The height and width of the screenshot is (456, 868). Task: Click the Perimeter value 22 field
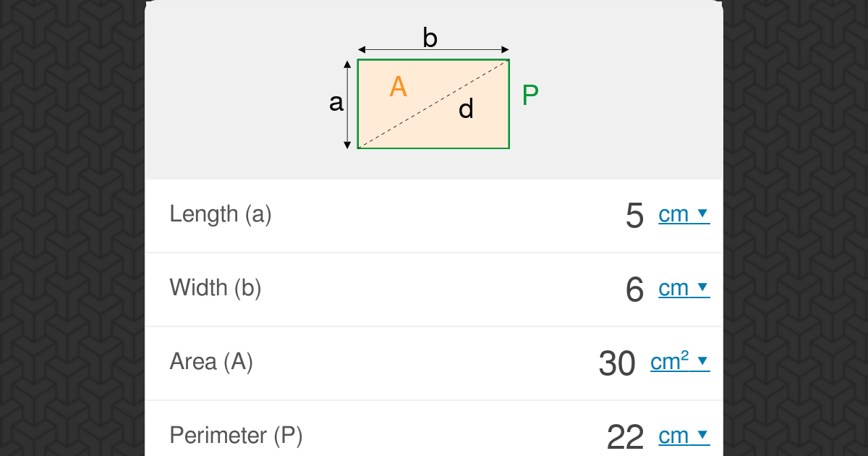click(x=625, y=437)
